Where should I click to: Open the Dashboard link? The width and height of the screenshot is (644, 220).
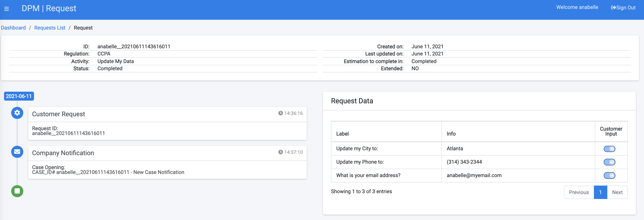(x=13, y=28)
